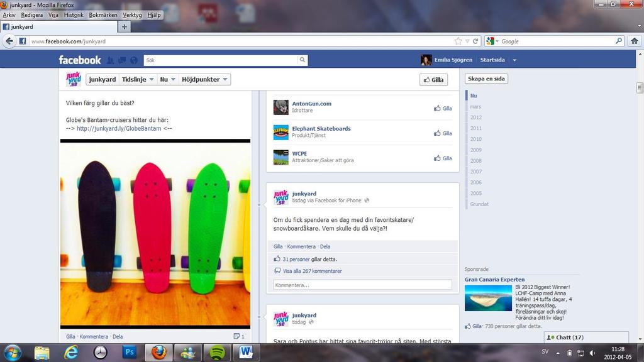The height and width of the screenshot is (362, 644).
Task: Click the reload page icon in address bar
Action: click(475, 41)
